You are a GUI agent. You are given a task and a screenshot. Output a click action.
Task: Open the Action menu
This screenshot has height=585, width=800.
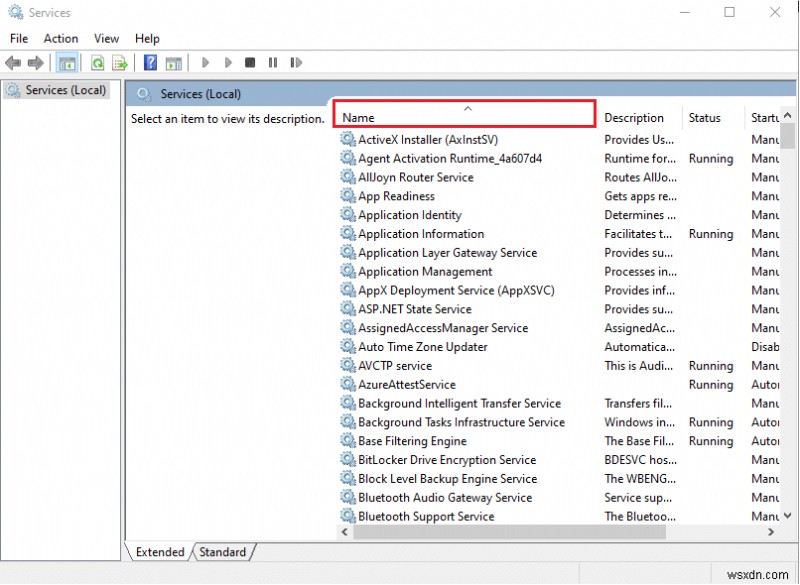61,38
